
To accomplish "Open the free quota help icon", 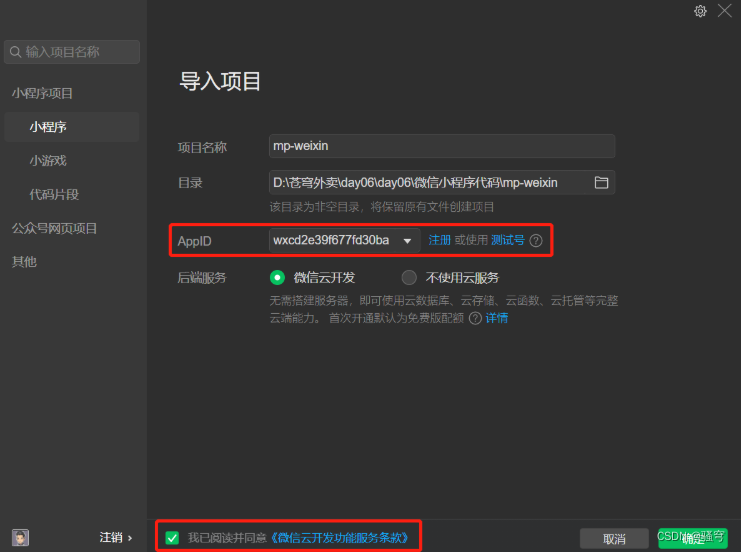I will [475, 319].
